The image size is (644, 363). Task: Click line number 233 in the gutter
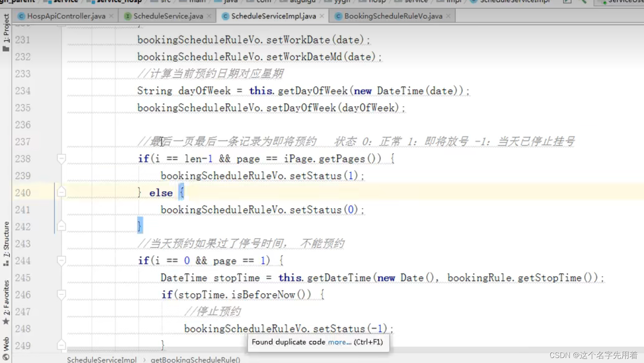[x=22, y=74]
